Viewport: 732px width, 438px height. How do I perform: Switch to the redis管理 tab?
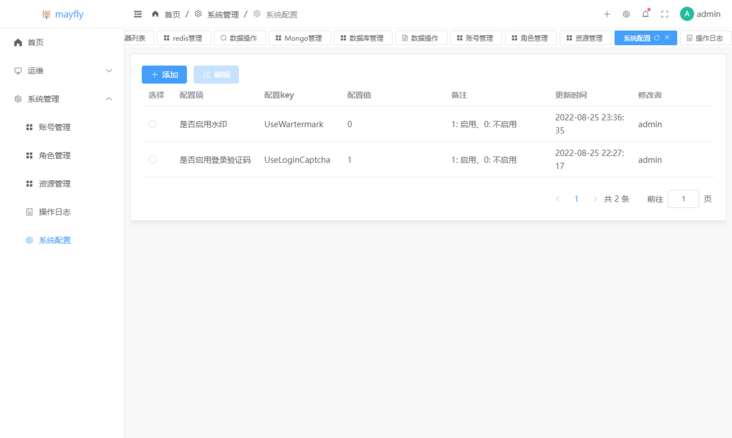click(x=181, y=38)
